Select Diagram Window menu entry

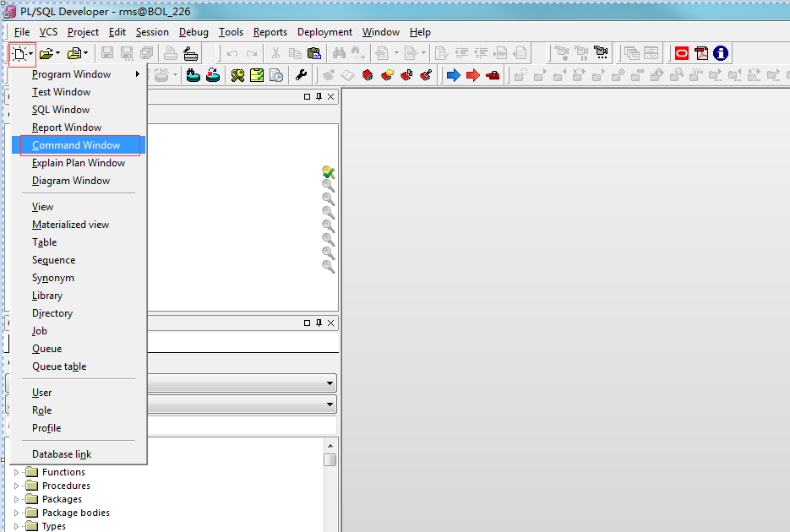point(78,181)
